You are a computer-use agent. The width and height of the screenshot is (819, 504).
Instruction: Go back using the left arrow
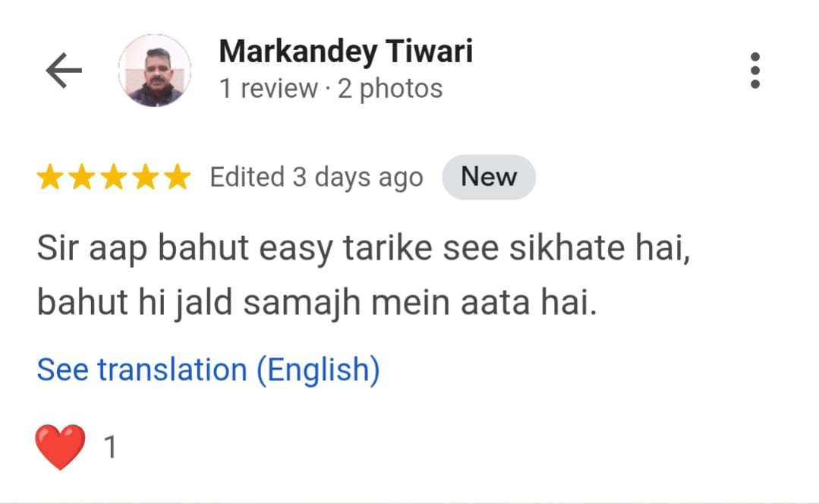pyautogui.click(x=64, y=71)
